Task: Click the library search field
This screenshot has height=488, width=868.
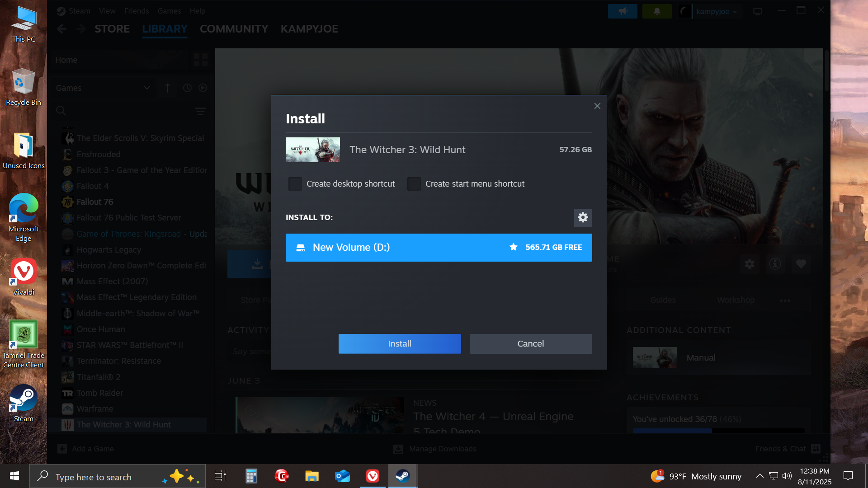Action: coord(122,111)
